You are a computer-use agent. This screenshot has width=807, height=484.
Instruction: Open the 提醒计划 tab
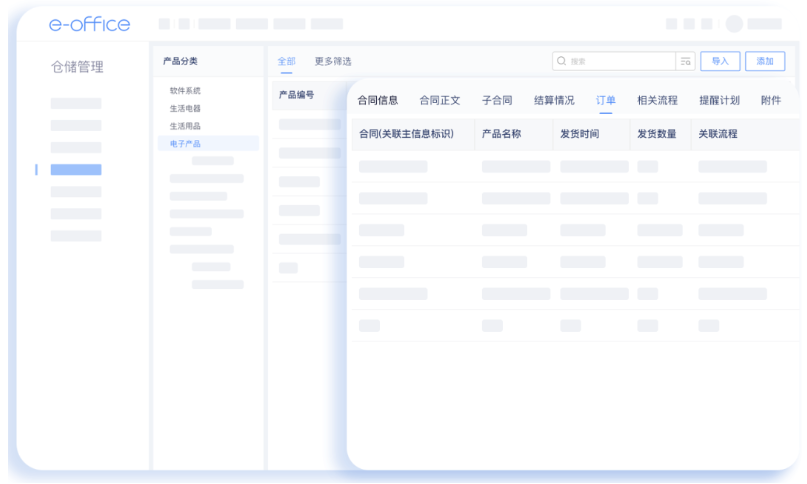pos(720,100)
